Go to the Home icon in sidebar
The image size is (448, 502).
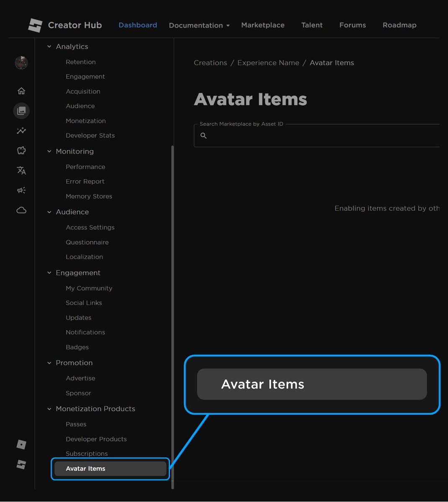[x=21, y=91]
